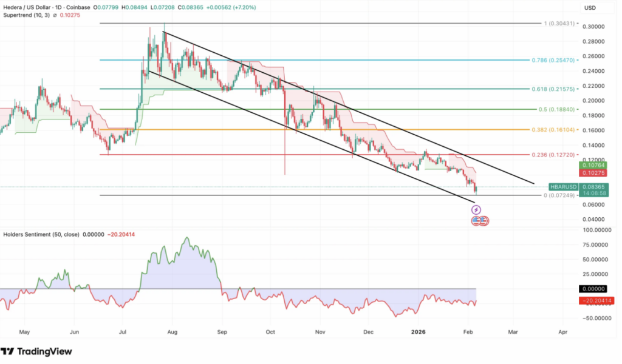Toggle Supertrend indicator visibility icon

click(x=55, y=15)
